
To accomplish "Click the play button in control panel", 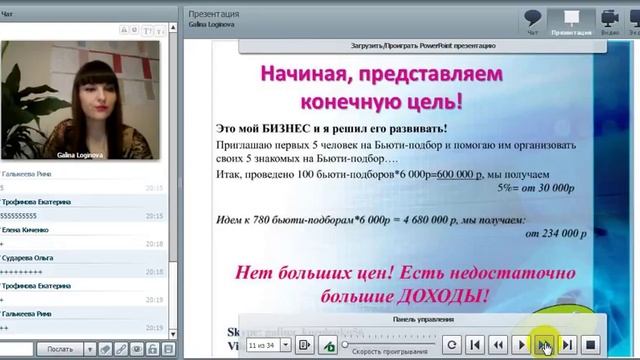I will [x=521, y=345].
